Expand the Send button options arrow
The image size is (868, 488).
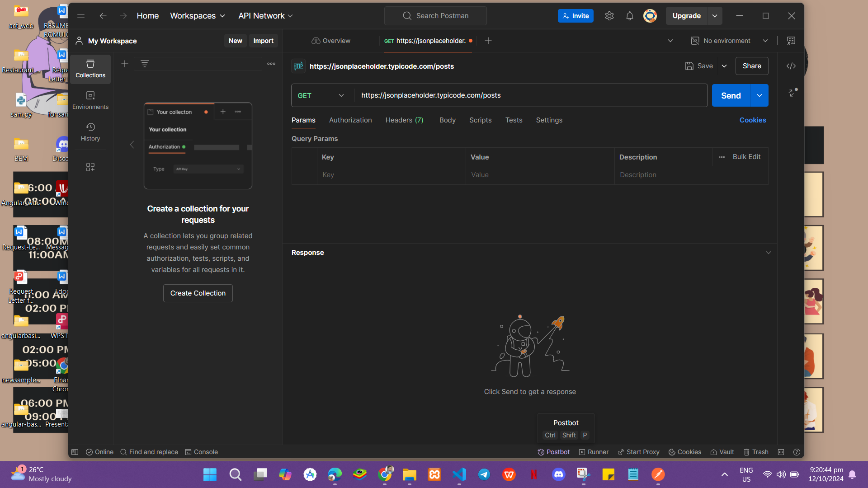point(759,95)
